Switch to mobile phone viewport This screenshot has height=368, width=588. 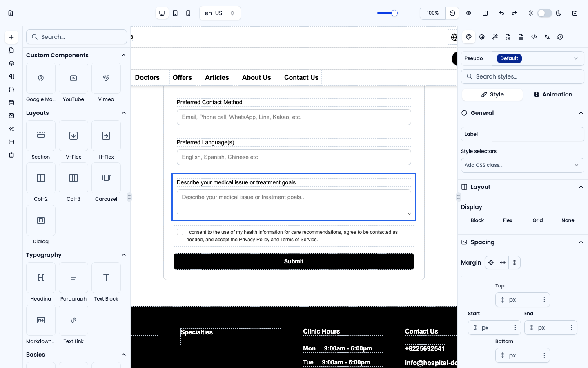pyautogui.click(x=188, y=13)
